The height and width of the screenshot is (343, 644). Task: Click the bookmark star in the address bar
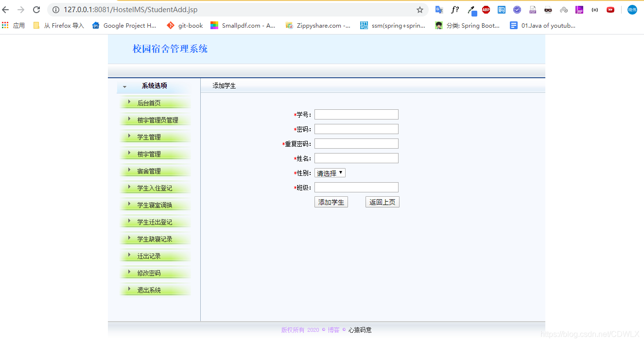[419, 9]
